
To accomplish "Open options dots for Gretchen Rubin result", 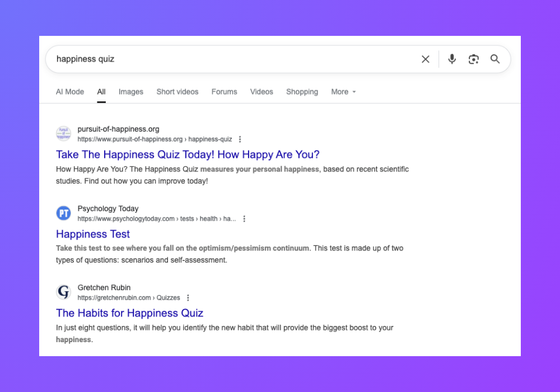I will point(188,298).
